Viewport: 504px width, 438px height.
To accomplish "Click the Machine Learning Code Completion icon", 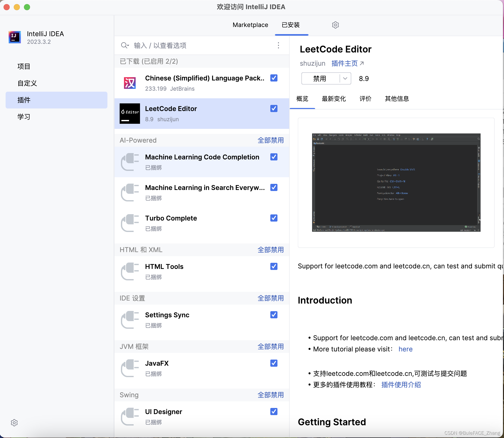I will (130, 162).
